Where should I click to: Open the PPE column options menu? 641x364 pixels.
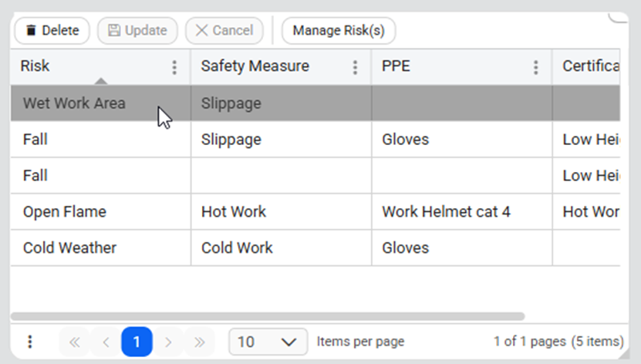coord(535,68)
